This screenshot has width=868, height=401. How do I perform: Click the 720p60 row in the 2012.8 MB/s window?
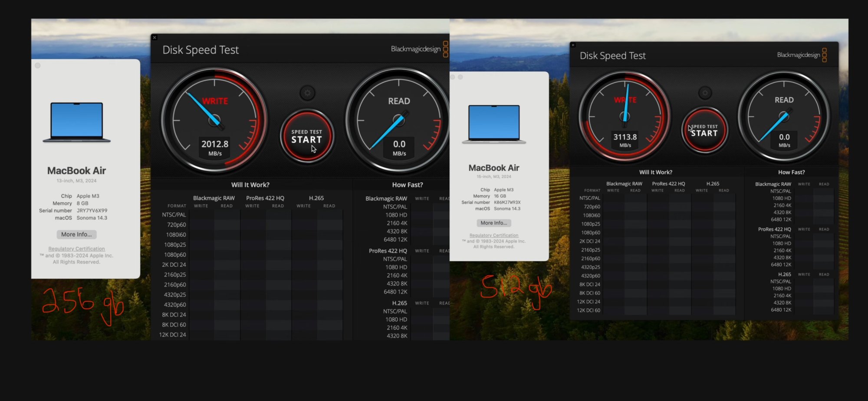tap(252, 225)
